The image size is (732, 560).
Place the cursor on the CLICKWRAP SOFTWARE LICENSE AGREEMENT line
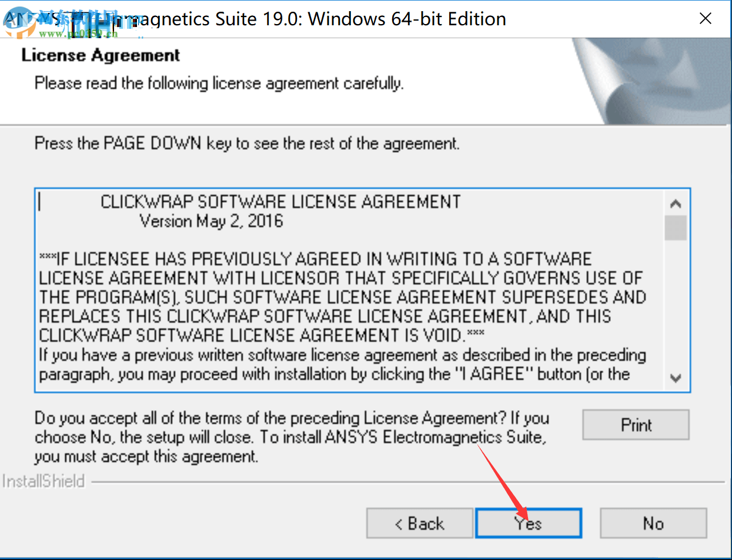[280, 202]
